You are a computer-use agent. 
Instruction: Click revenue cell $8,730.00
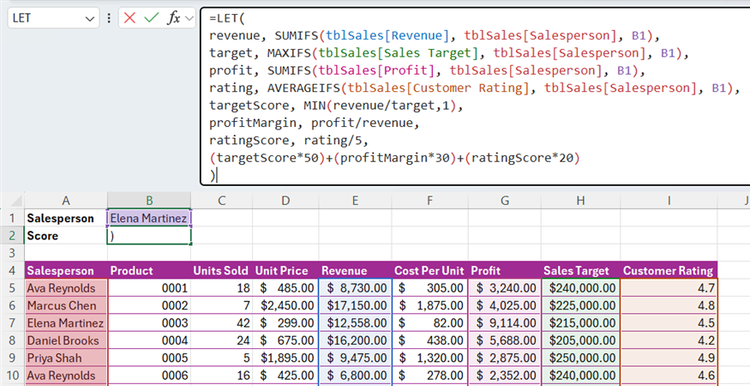(355, 288)
